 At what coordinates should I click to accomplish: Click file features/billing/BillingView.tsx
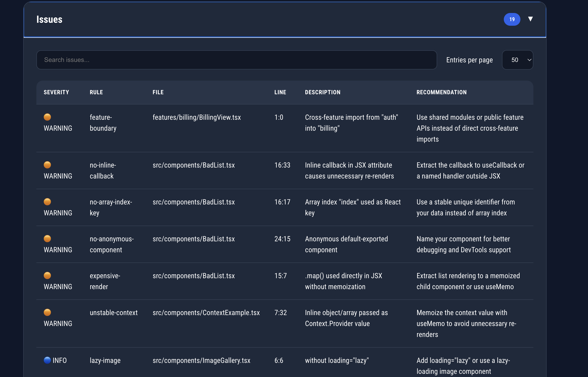tap(197, 117)
